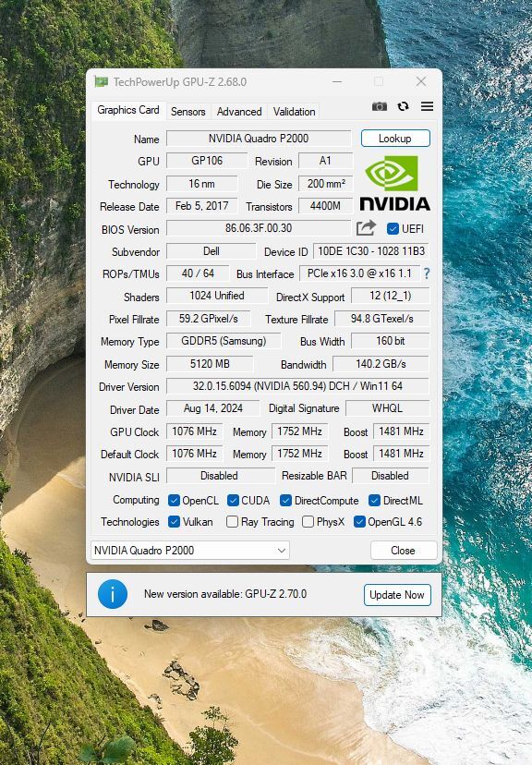Close GPU-Z with the title bar X
The height and width of the screenshot is (765, 532).
click(x=421, y=81)
